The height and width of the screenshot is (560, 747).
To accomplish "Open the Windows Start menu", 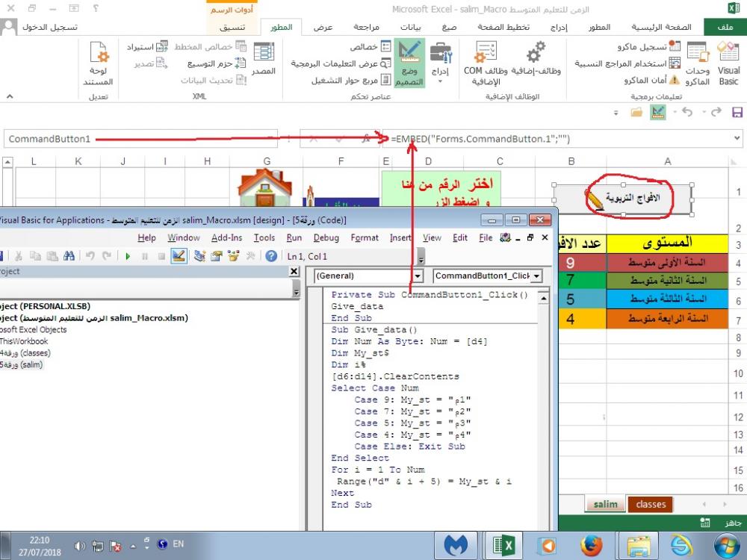I will (x=727, y=545).
